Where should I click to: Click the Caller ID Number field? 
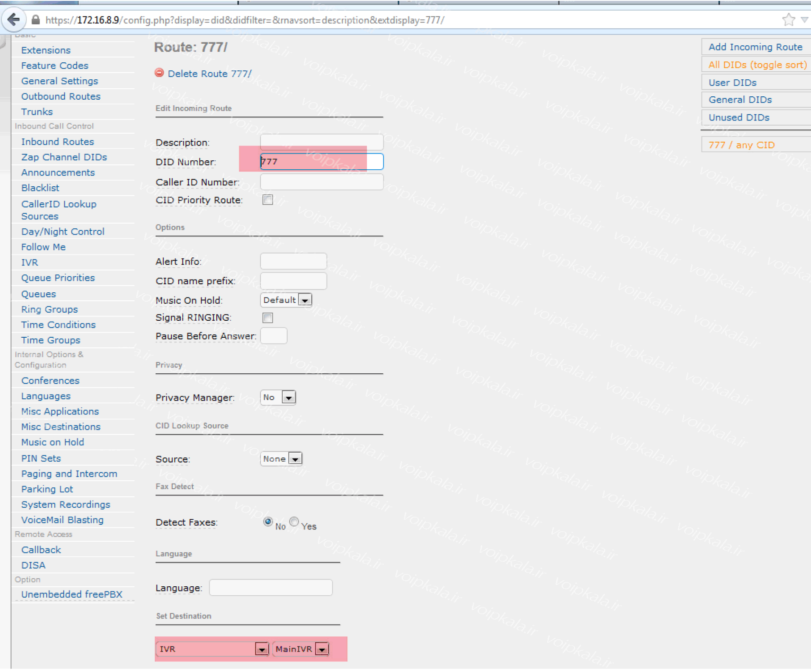(322, 182)
